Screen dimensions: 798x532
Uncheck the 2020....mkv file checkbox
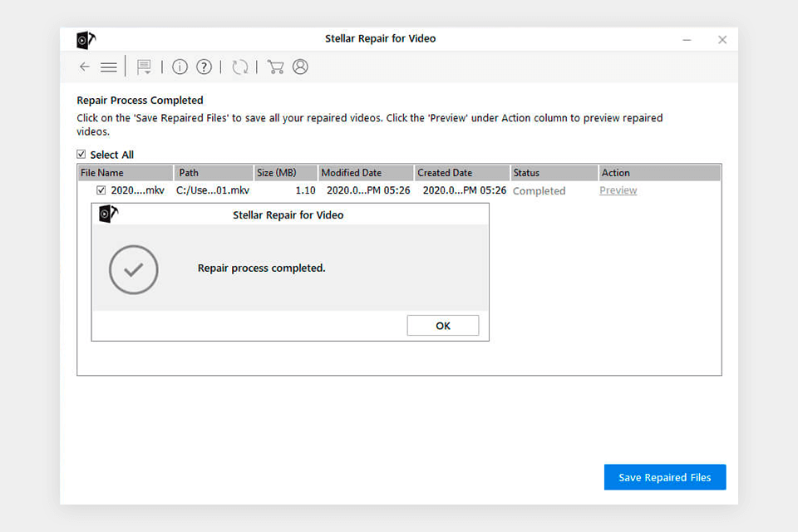click(101, 190)
